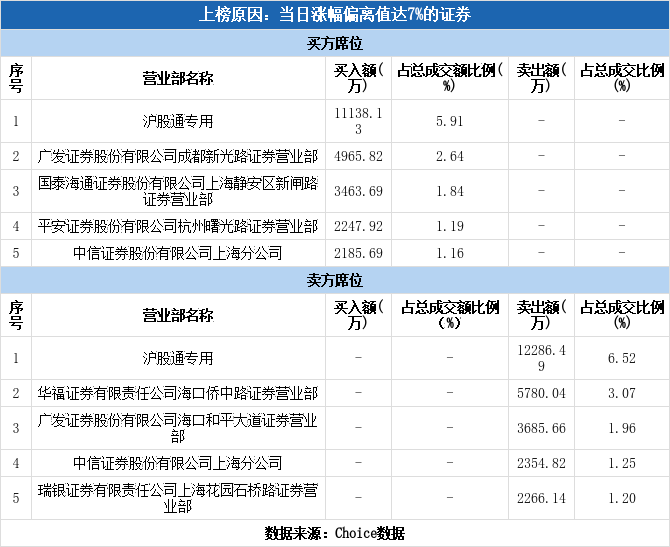The width and height of the screenshot is (670, 547).
Task: Click the seller table 卖出额(万) header
Action: coord(541,315)
